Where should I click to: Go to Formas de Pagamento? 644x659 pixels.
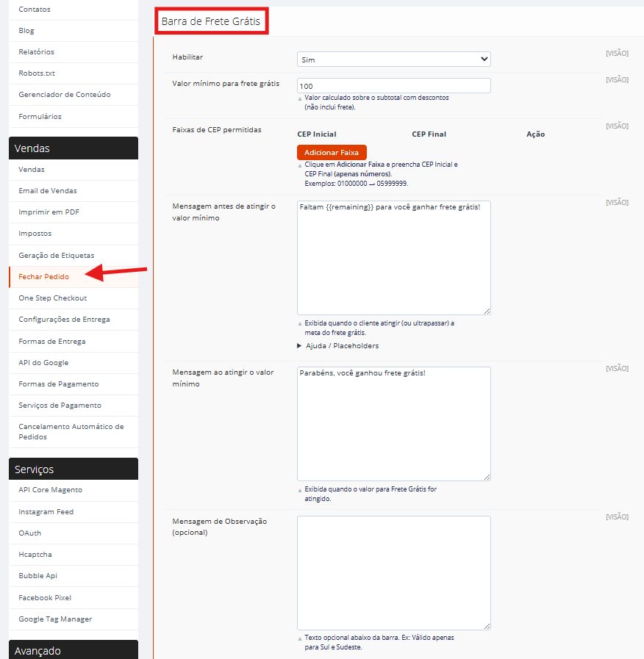tap(59, 384)
